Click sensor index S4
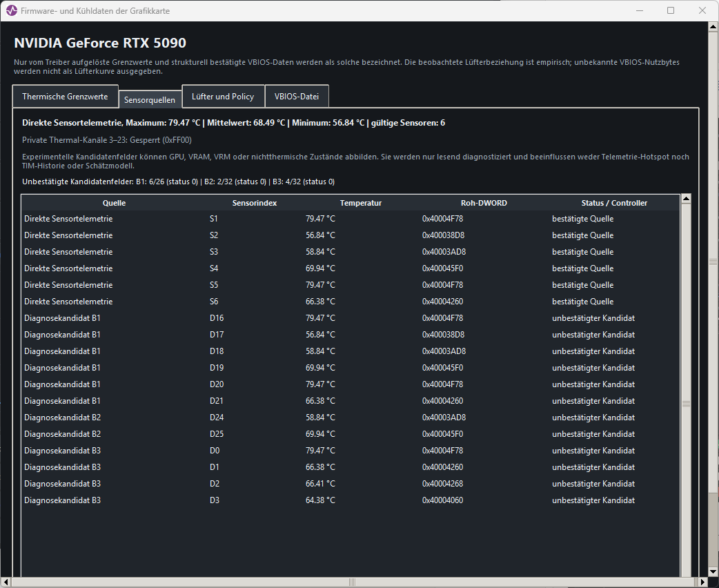The image size is (719, 588). pyautogui.click(x=214, y=268)
